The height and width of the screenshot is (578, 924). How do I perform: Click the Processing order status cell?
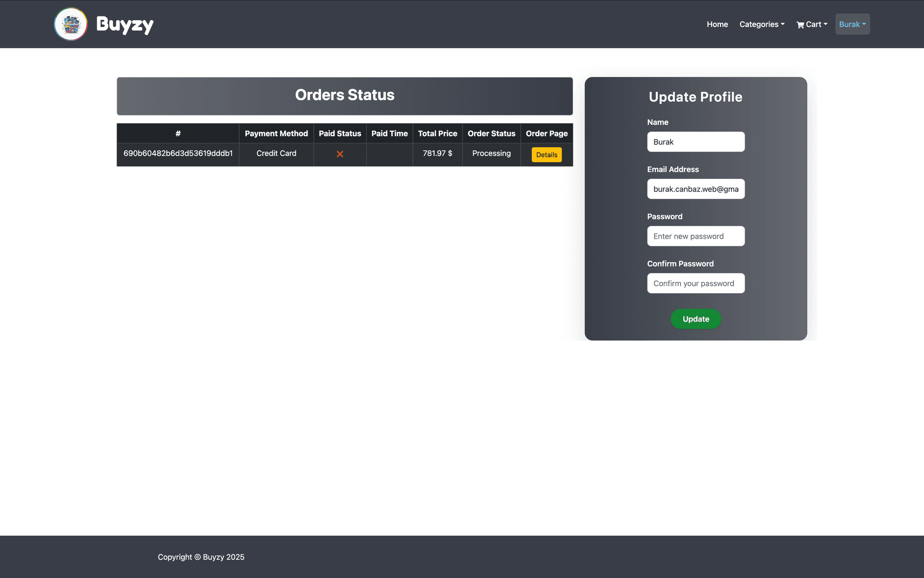coord(491,154)
